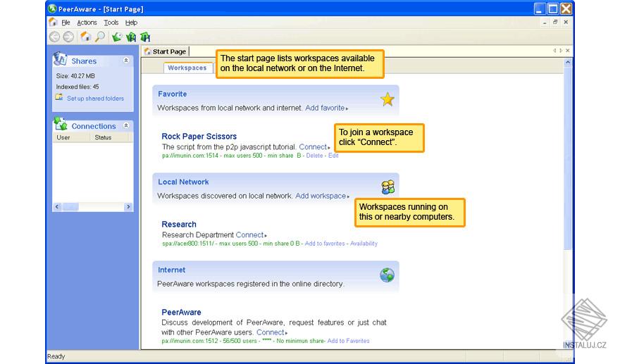This screenshot has height=364, width=620.
Task: Click the Connections panel header icon
Action: (x=61, y=124)
